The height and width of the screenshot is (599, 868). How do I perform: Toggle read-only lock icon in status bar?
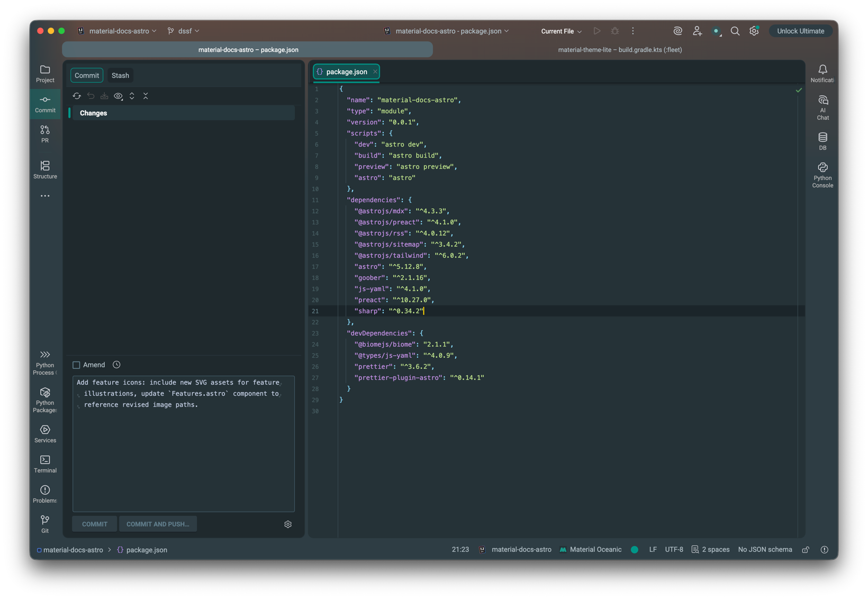click(x=806, y=550)
